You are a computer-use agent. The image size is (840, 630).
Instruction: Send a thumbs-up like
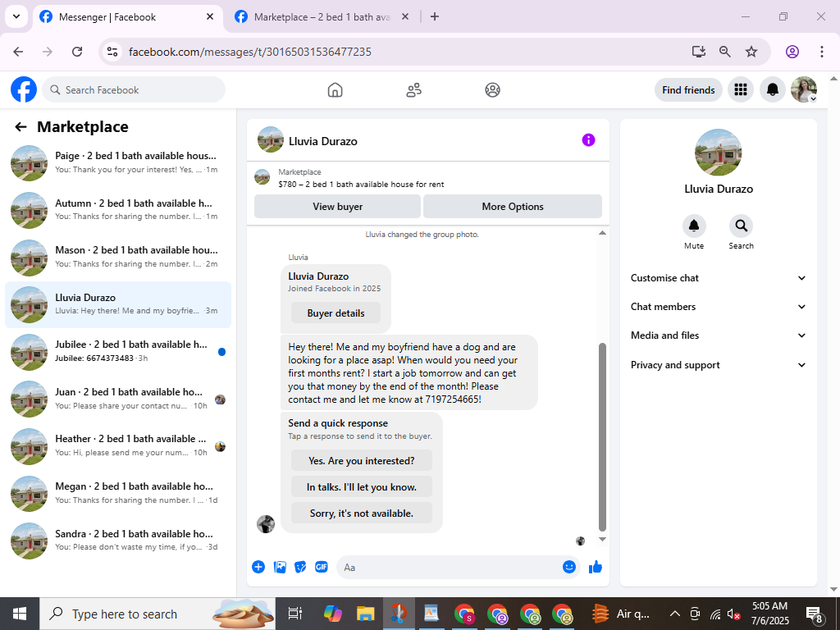click(596, 567)
